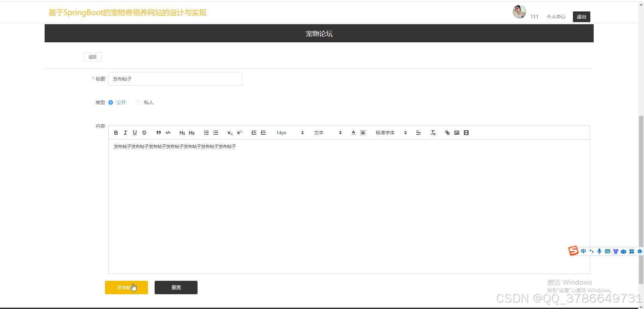The width and height of the screenshot is (644, 309).
Task: Apply strikethrough formatting
Action: pyautogui.click(x=144, y=133)
